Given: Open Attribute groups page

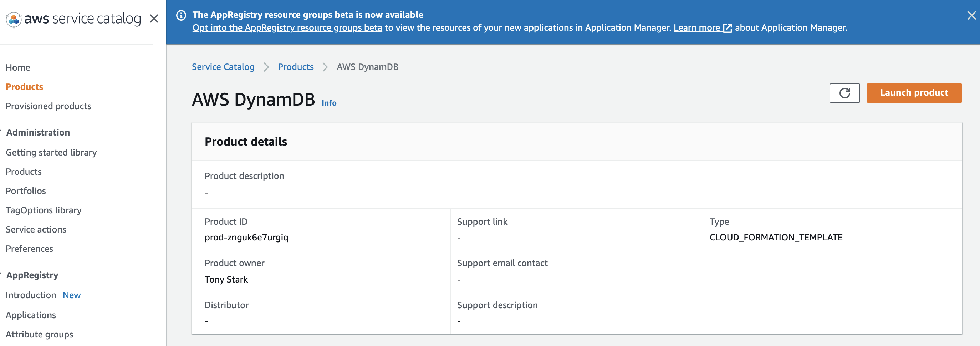Looking at the screenshot, I should pos(39,335).
